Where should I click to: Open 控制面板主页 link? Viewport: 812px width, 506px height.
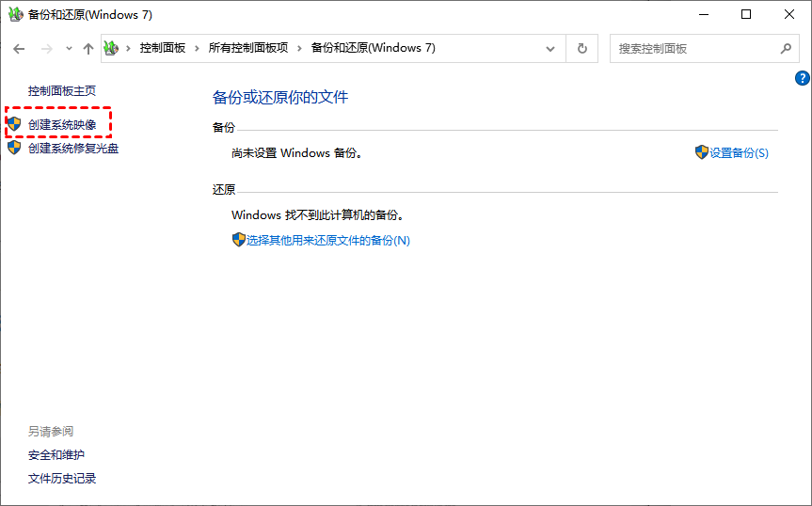tap(61, 91)
